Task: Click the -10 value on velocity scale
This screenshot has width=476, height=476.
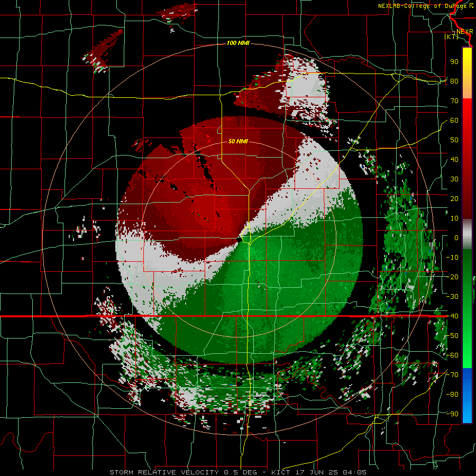Action: pyautogui.click(x=452, y=257)
